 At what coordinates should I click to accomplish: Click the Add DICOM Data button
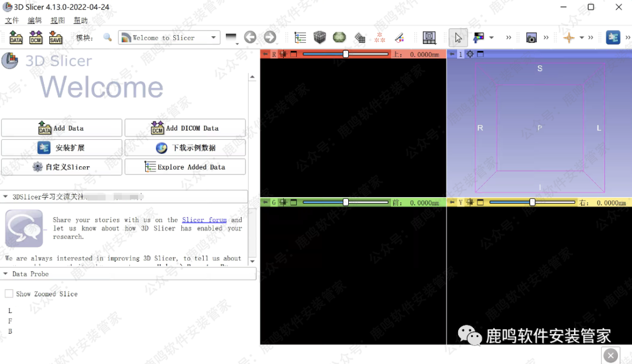coord(185,128)
